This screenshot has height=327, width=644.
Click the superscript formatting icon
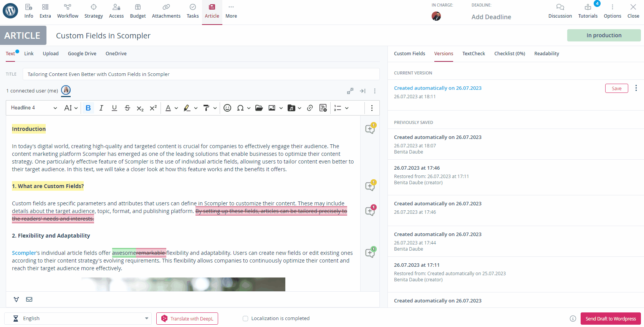153,108
